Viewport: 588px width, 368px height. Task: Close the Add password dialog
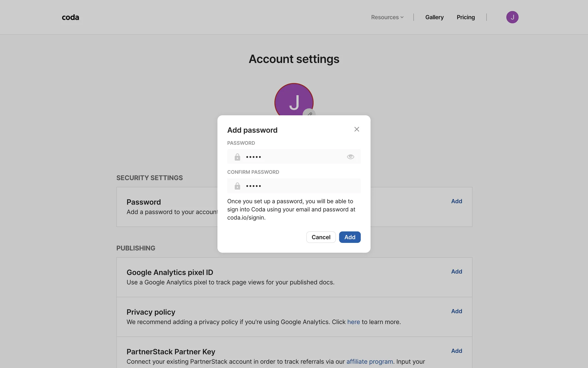point(356,129)
